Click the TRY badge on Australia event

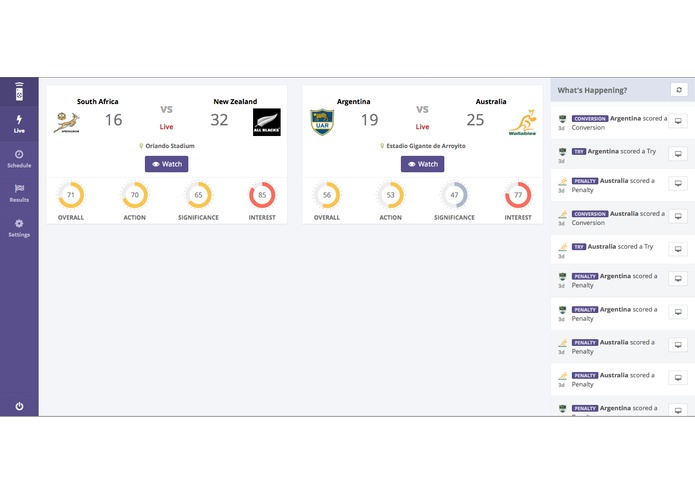tap(579, 247)
